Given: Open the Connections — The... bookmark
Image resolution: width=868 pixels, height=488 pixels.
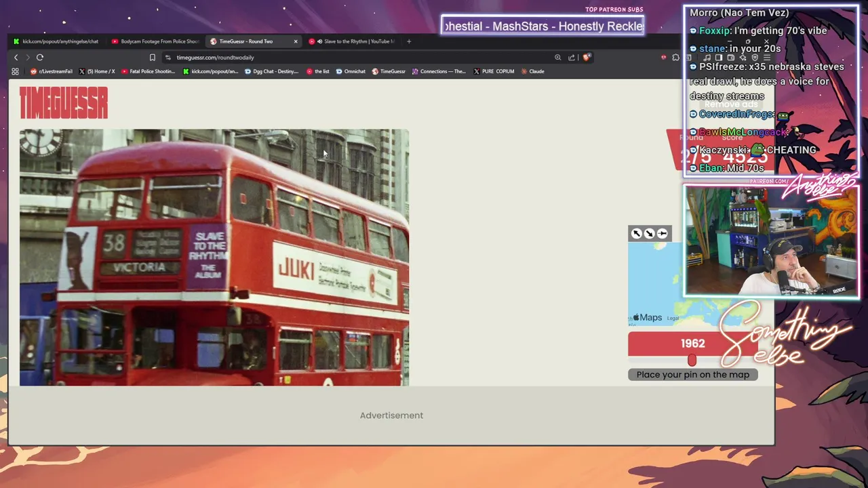Looking at the screenshot, I should 439,71.
